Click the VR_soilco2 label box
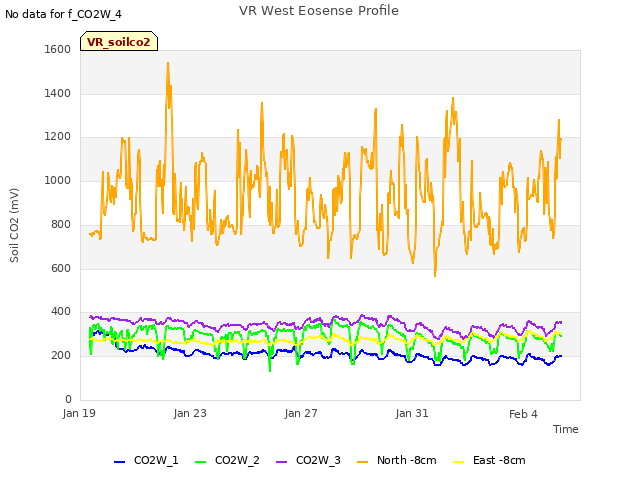Viewport: 640px width, 480px height. pos(119,42)
